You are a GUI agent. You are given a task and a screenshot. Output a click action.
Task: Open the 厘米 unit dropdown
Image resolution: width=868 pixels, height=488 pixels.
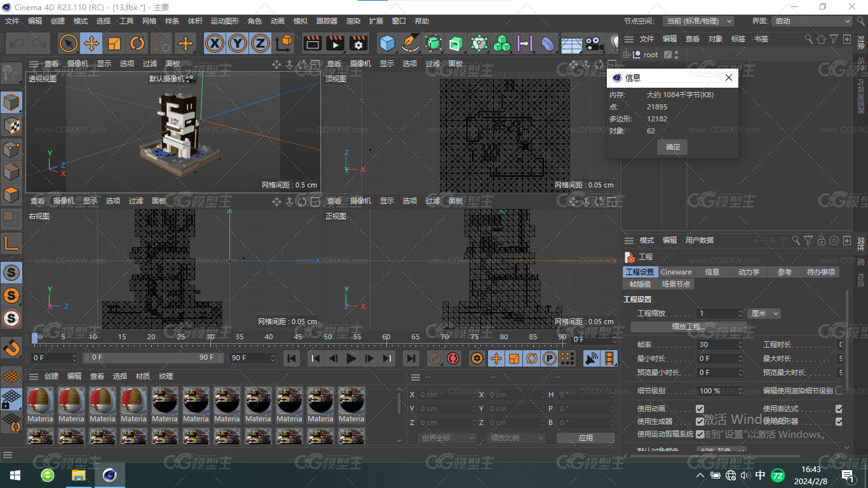764,313
